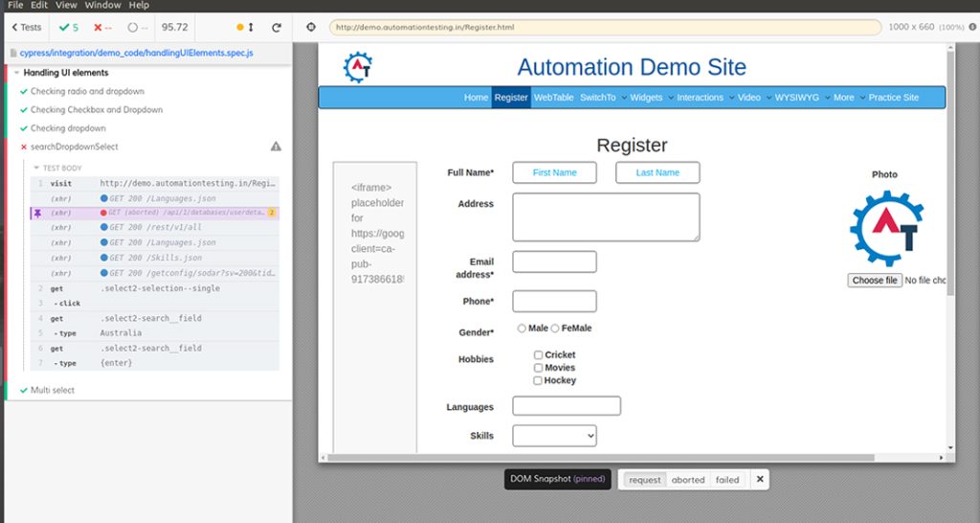Screen dimensions: 980x523
Task: Select the Male radio button
Action: tap(522, 329)
